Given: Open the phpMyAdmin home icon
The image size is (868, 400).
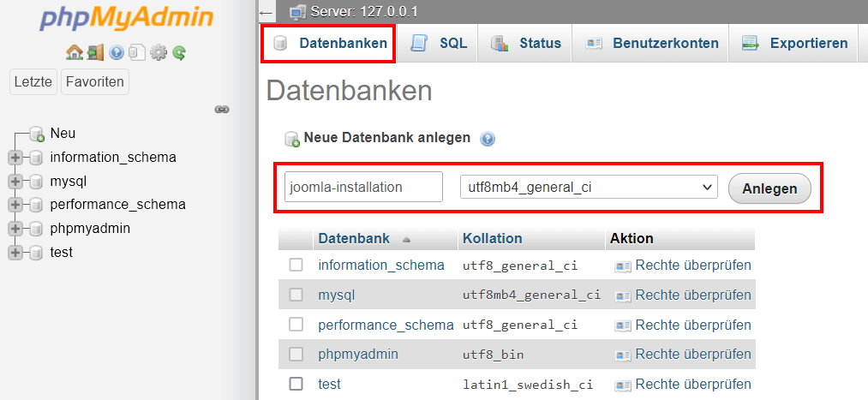Looking at the screenshot, I should point(75,52).
